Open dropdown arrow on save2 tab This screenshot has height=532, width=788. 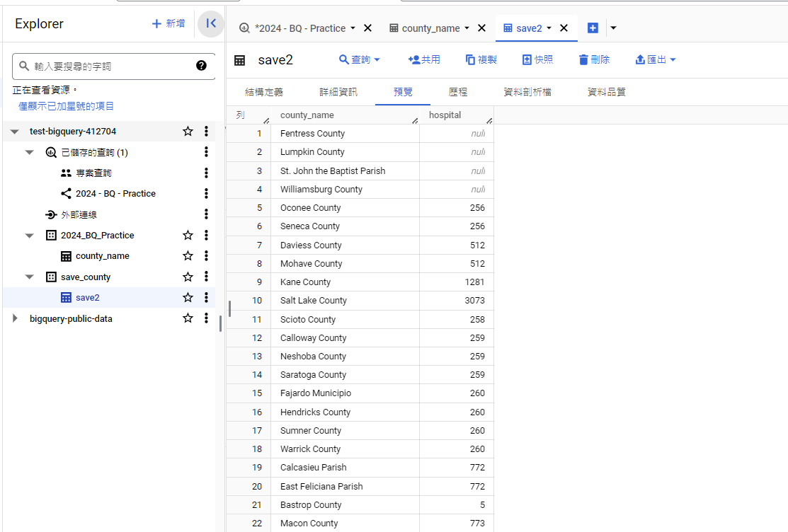[x=549, y=28]
